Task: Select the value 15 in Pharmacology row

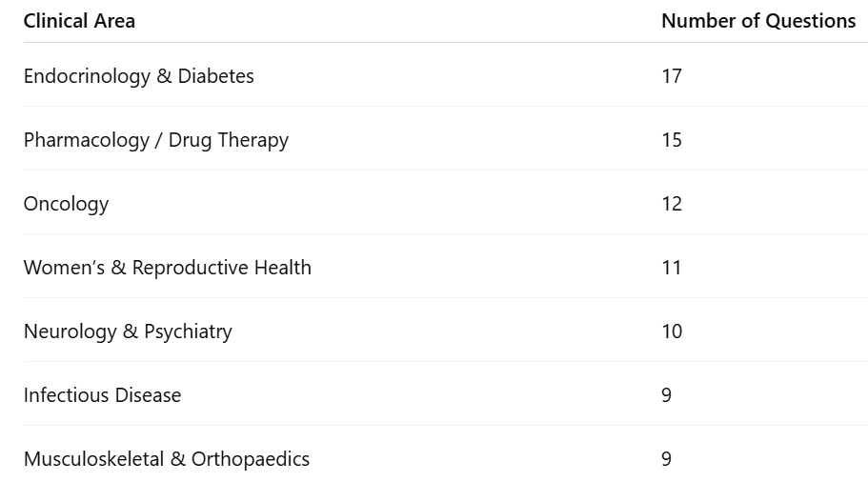Action: (672, 140)
